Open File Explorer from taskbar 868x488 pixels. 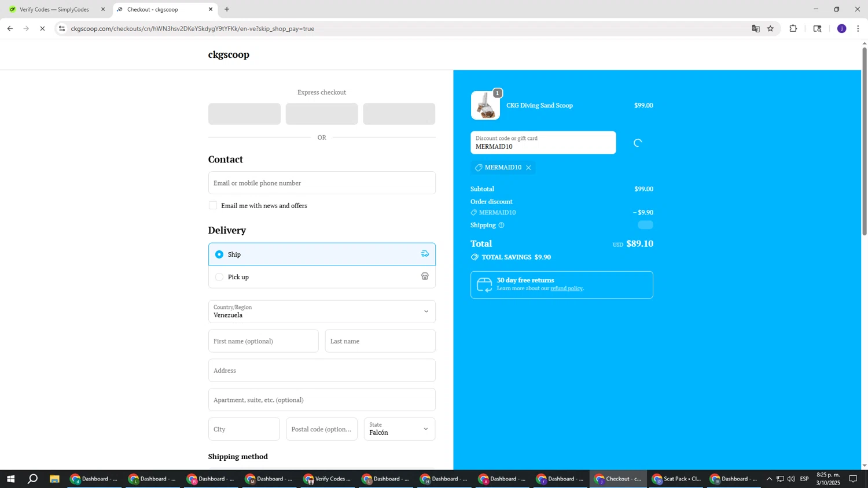[x=54, y=479]
